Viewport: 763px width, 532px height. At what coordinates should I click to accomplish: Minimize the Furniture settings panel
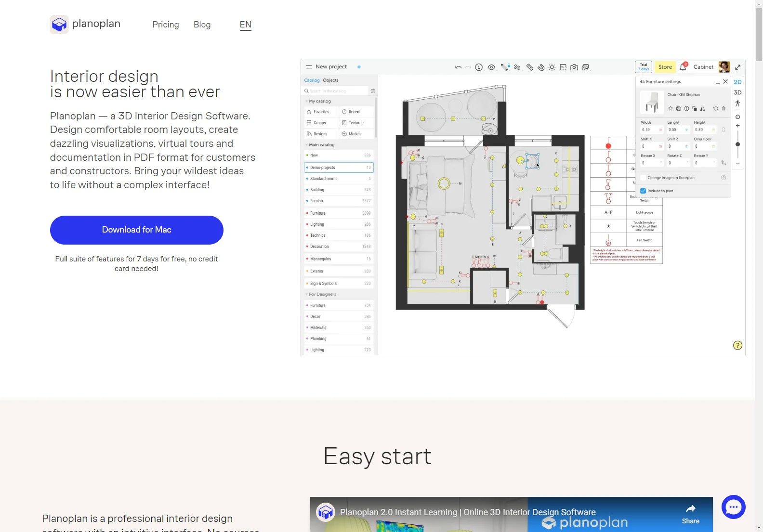[718, 82]
